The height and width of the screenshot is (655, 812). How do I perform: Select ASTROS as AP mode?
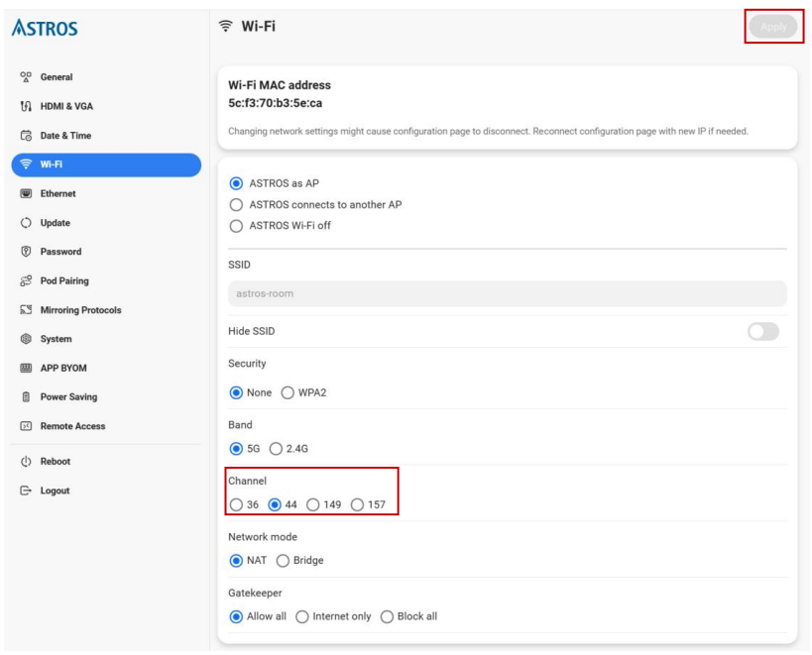236,183
